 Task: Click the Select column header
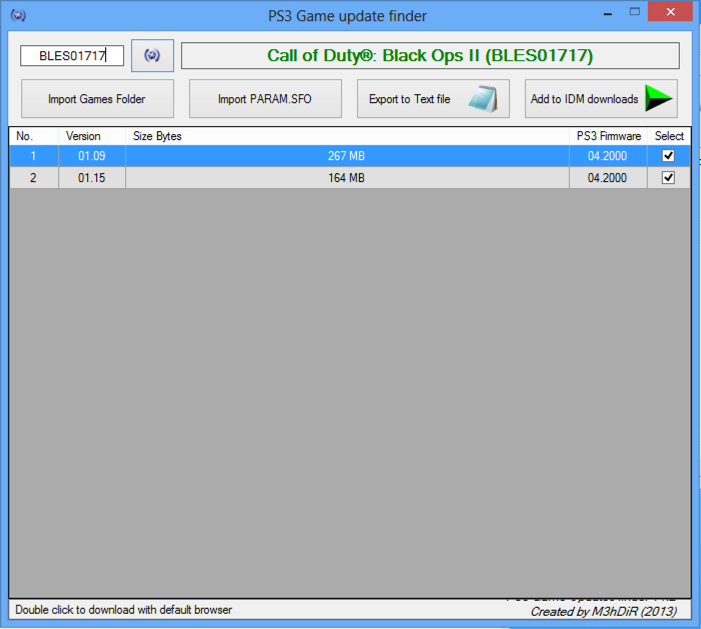(x=669, y=136)
